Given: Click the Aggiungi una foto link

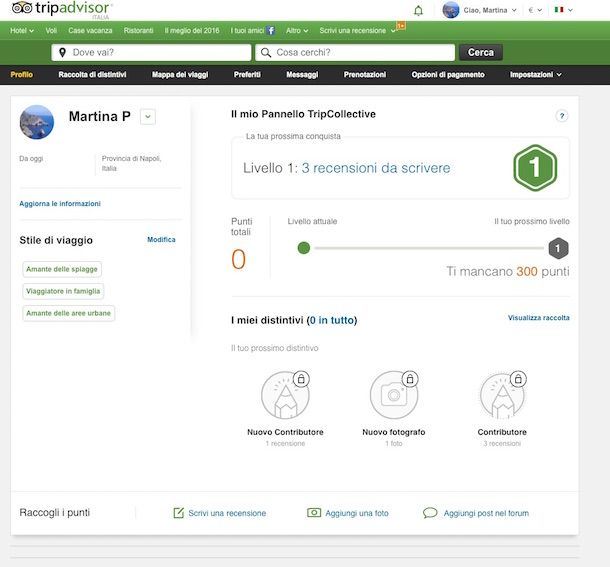Looking at the screenshot, I should click(357, 513).
